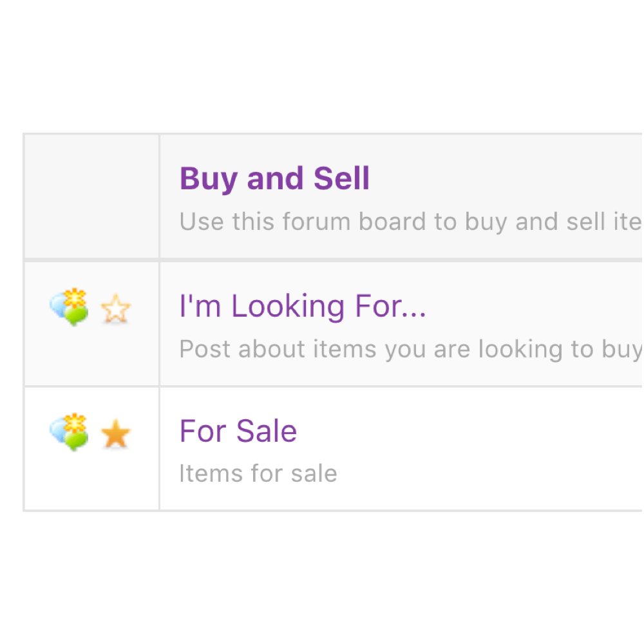Screen dimensions: 644x644
Task: Unfavorite For Sale using its filled orange star
Action: [x=116, y=435]
